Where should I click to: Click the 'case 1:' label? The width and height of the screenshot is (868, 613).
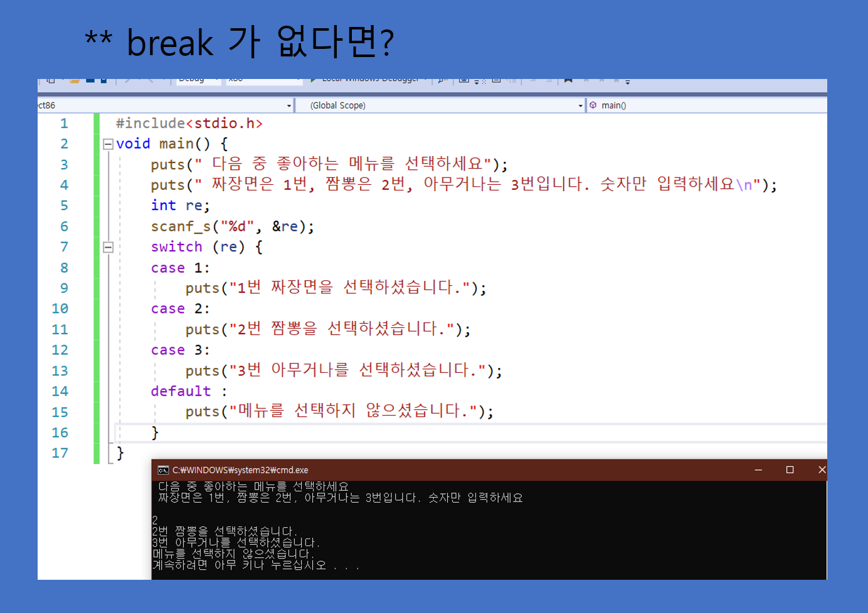coord(180,268)
